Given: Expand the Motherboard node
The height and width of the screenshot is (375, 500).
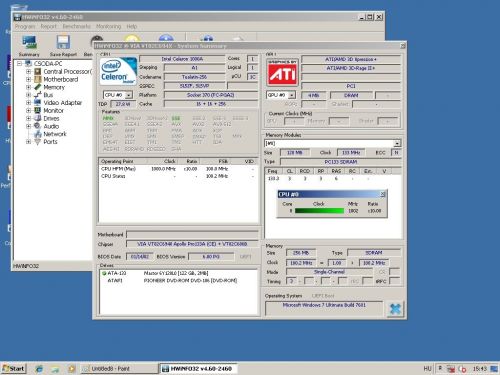Looking at the screenshot, I should (29, 79).
